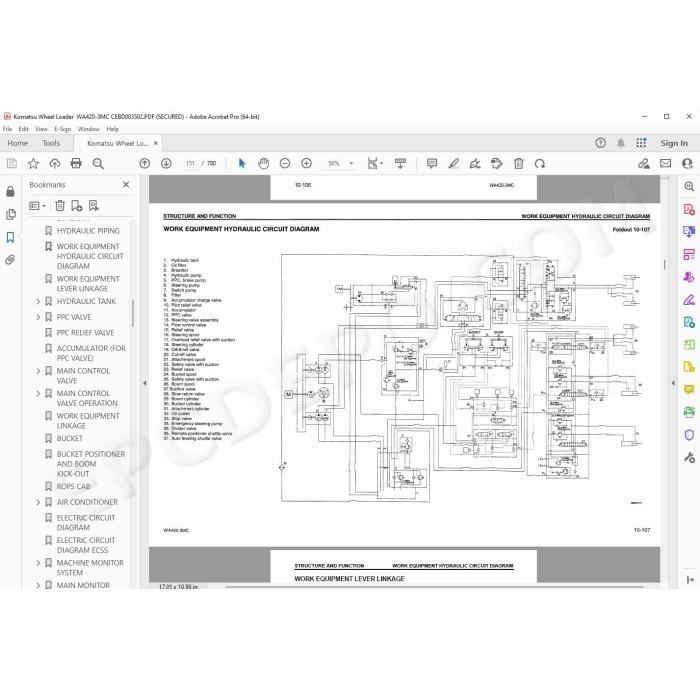Toggle the Page Thumbnails panel icon
The height and width of the screenshot is (700, 700).
click(x=11, y=214)
